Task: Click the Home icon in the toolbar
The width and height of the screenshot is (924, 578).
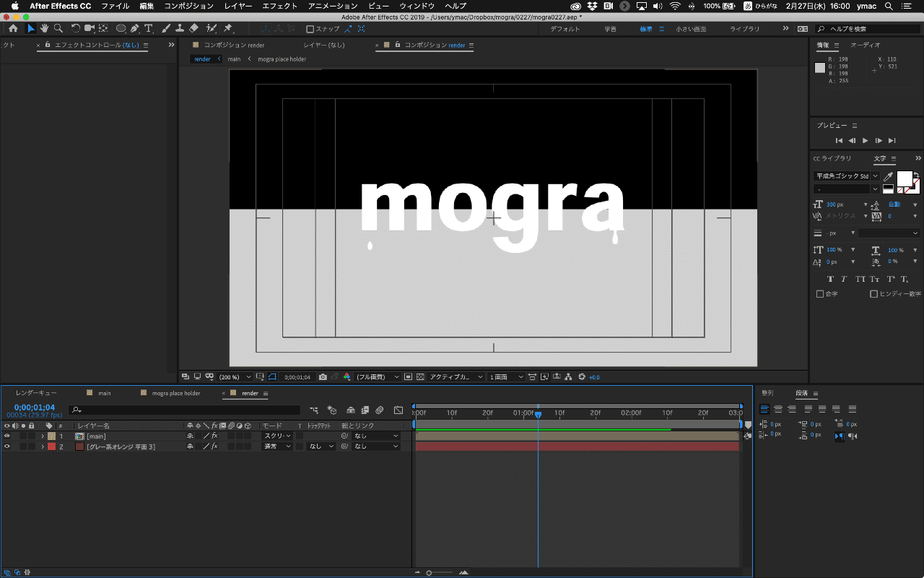Action: click(x=13, y=29)
